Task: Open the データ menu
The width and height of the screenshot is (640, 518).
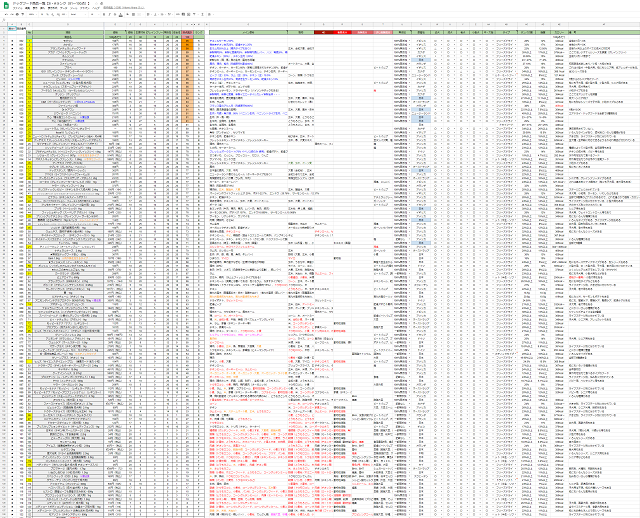Action: click(x=64, y=8)
